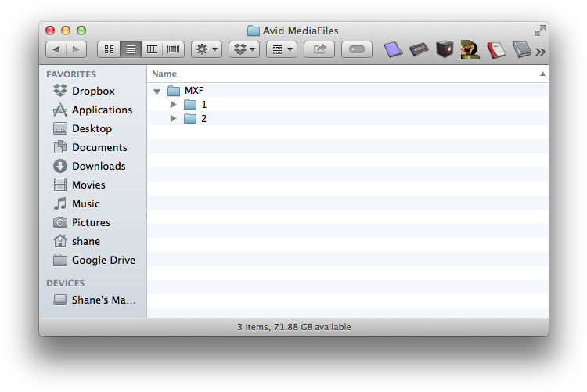This screenshot has height=392, width=587.
Task: Click the Share toolbar button
Action: click(319, 49)
